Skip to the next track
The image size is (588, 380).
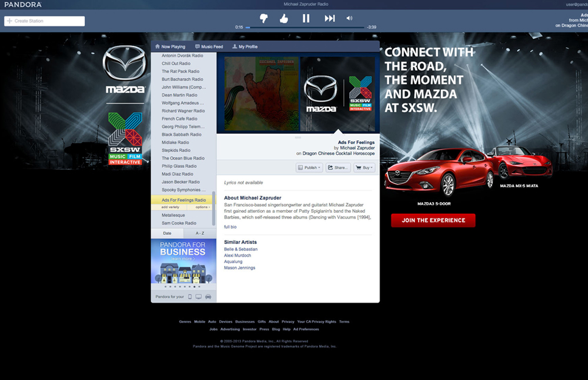click(x=329, y=18)
